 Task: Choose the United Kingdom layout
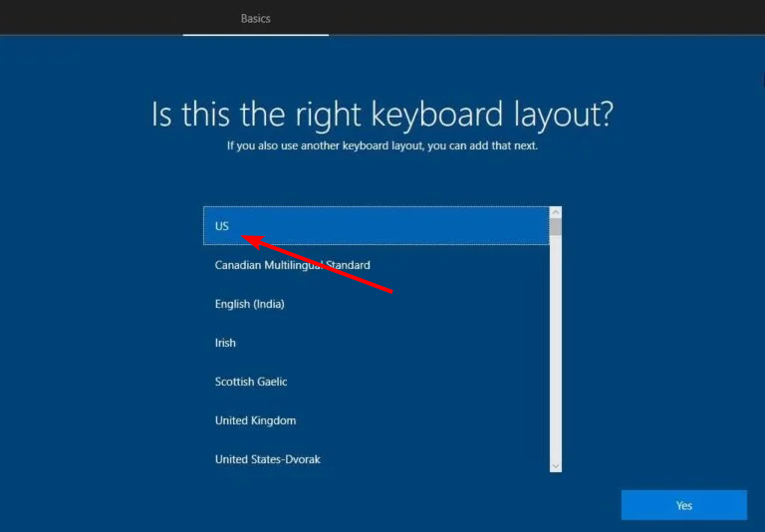tap(377, 420)
